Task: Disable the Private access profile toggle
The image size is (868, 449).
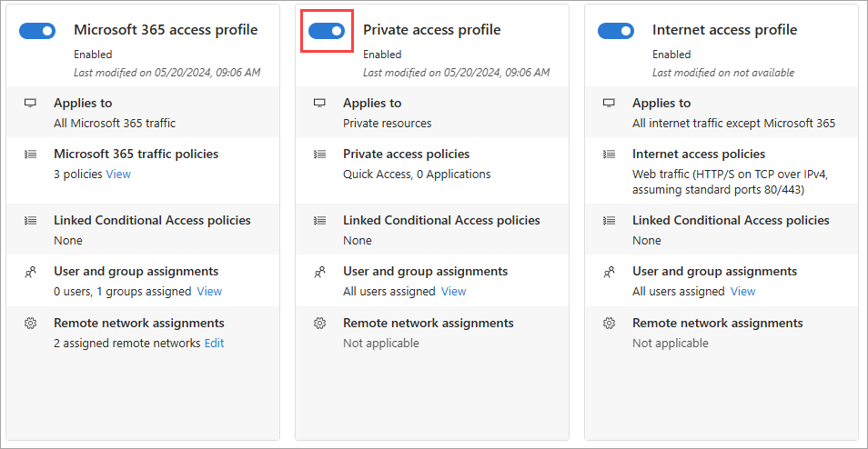Action: point(327,31)
